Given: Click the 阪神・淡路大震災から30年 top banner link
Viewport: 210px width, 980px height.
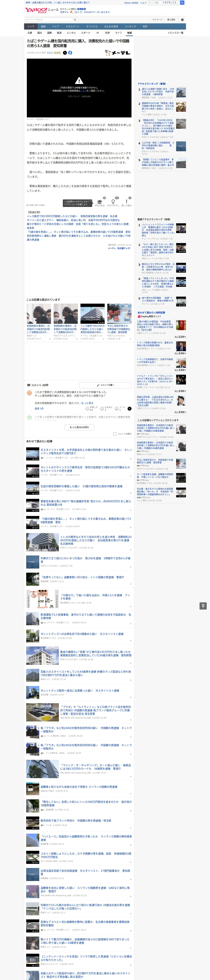Looking at the screenshot, I should (x=58, y=3).
